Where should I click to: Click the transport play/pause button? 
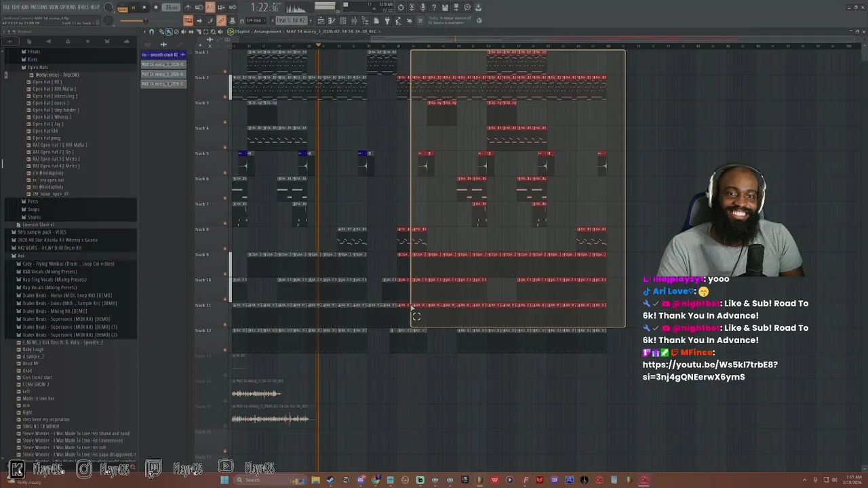pyautogui.click(x=134, y=7)
